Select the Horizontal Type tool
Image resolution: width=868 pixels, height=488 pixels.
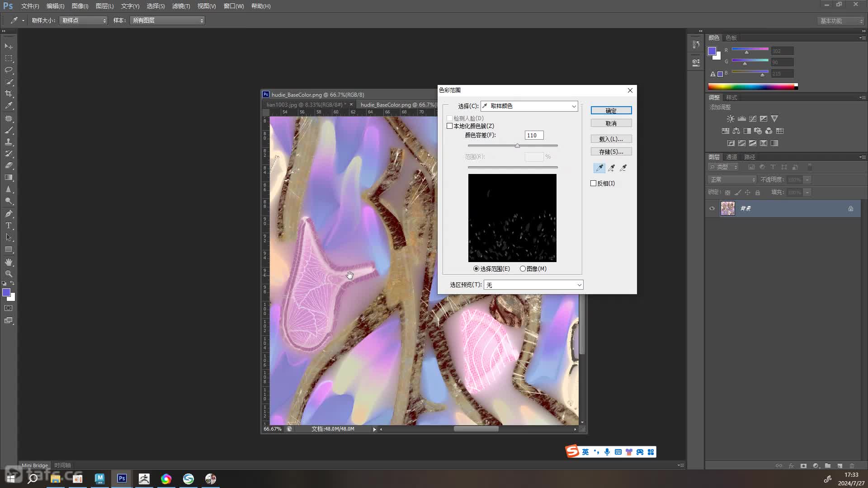coord(9,225)
